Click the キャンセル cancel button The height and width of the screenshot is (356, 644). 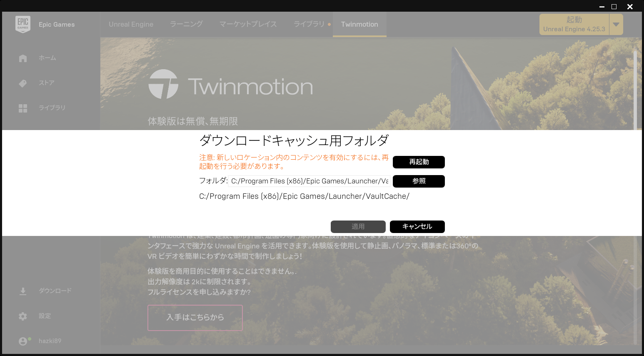(x=417, y=227)
